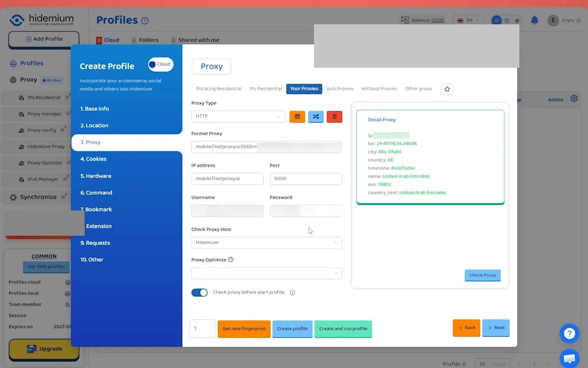The width and height of the screenshot is (588, 368).
Task: Open the empty Proxy Optimize dropdown
Action: click(267, 273)
